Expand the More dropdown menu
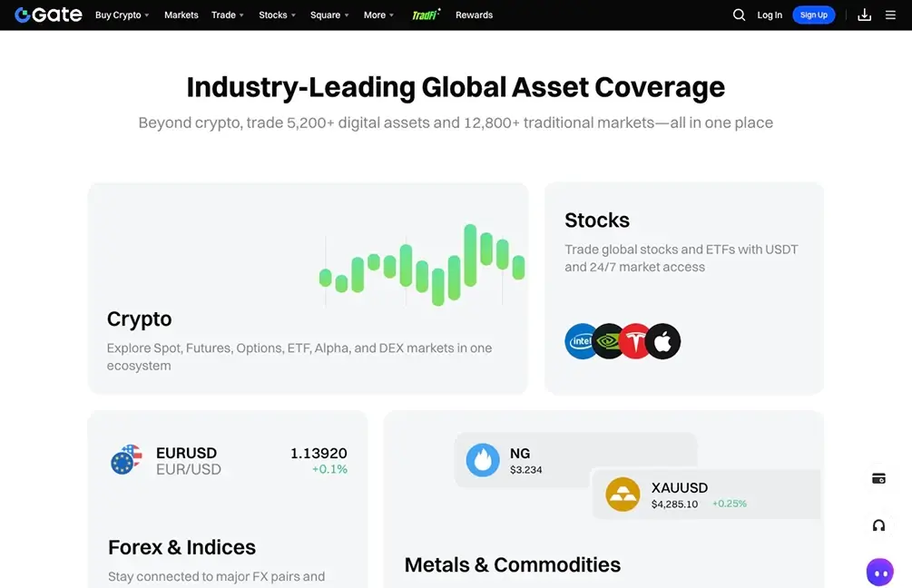Viewport: 912px width, 588px height. click(x=378, y=15)
